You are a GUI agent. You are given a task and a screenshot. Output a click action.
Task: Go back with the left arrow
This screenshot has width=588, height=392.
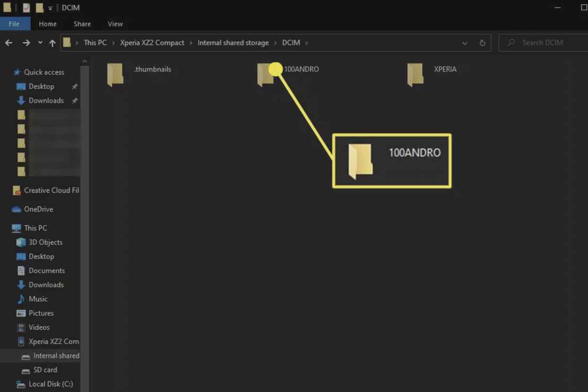click(x=9, y=43)
